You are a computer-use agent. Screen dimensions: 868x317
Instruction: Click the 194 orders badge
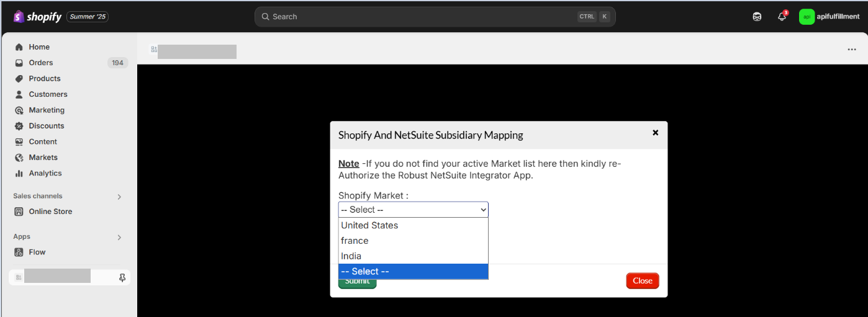pos(117,63)
